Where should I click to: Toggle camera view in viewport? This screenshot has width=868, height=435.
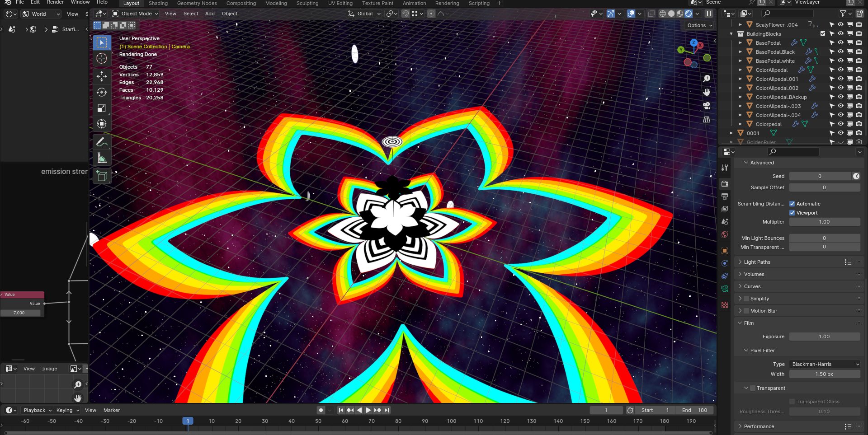click(707, 106)
